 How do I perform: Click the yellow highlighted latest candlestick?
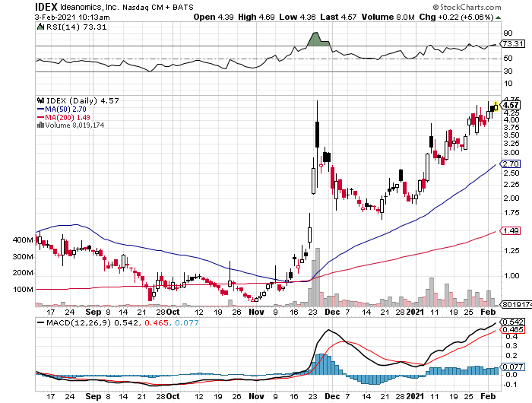496,106
